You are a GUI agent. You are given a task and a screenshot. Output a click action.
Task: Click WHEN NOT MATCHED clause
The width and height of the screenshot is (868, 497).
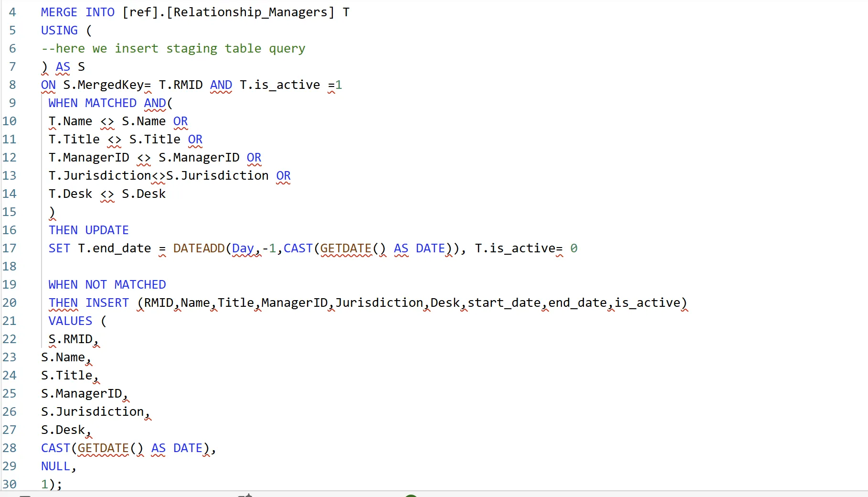(107, 284)
